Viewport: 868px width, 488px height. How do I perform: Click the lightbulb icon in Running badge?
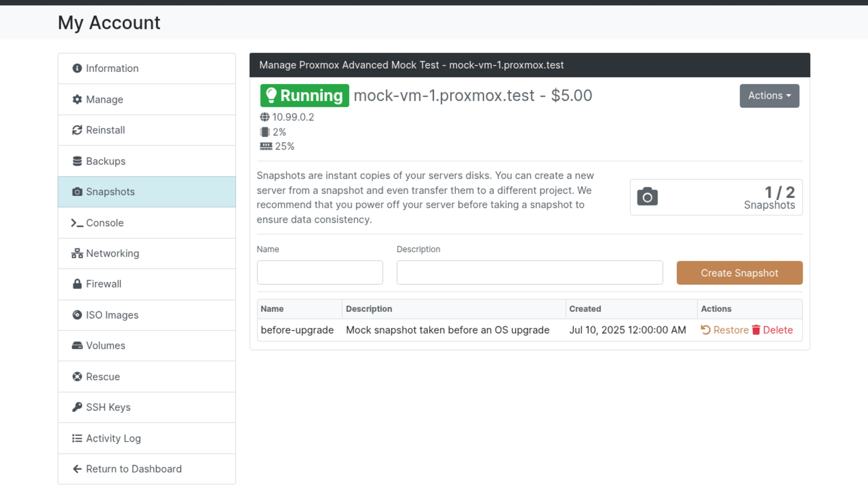pyautogui.click(x=271, y=95)
